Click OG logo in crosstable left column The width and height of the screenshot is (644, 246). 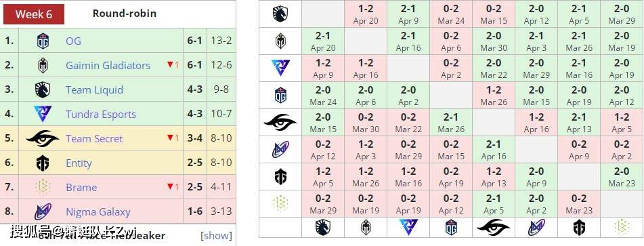(x=280, y=96)
